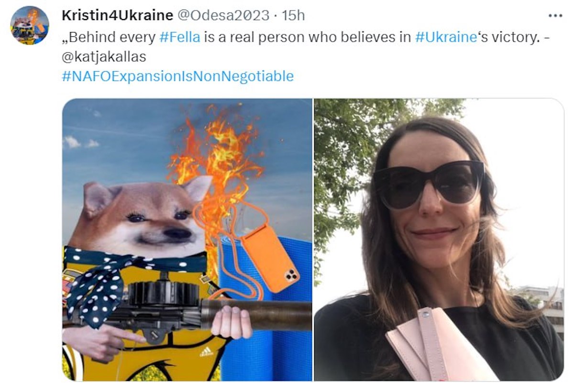View the woman's selfie photo
Screen dimensions: 574x392
(439, 240)
